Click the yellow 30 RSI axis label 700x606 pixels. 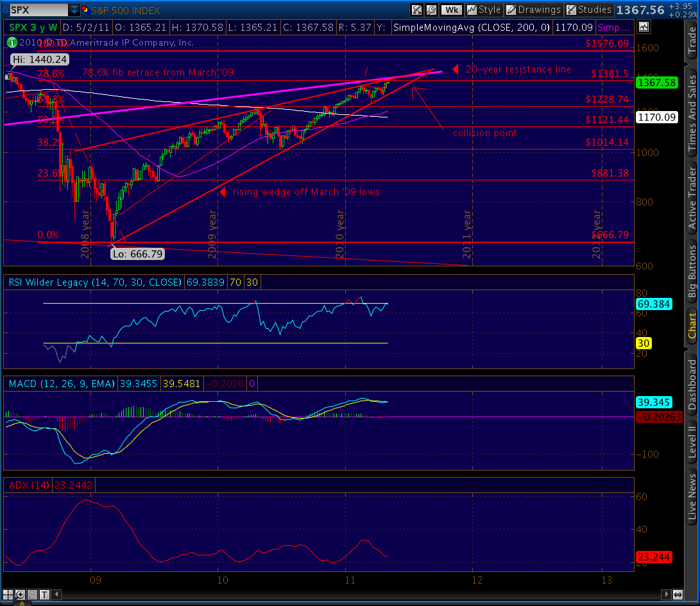[x=644, y=343]
